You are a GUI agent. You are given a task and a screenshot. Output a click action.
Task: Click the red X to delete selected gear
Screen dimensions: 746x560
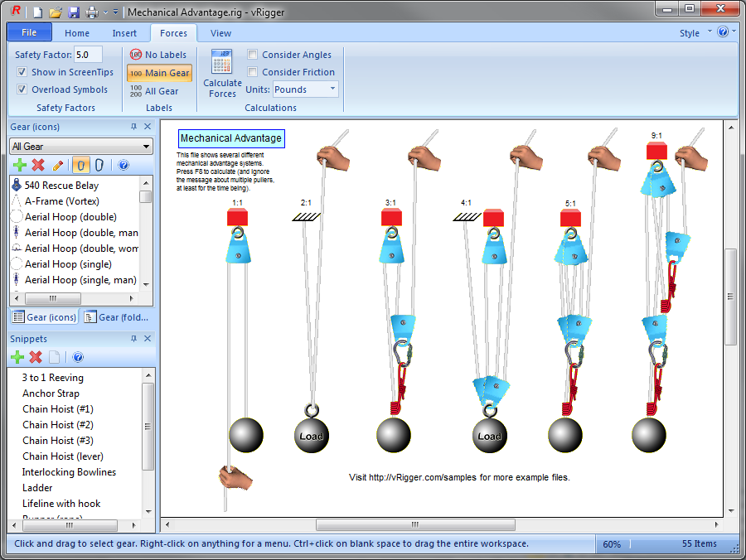pos(37,165)
